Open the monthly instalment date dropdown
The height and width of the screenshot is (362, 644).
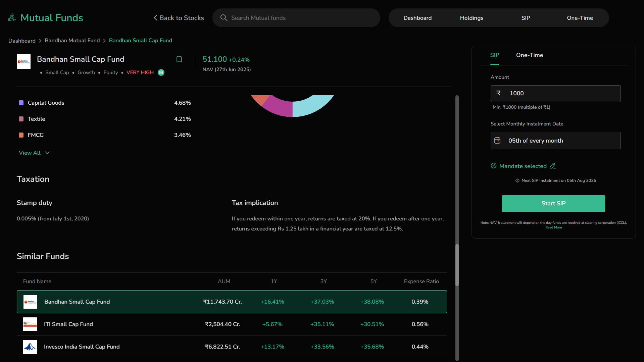555,141
